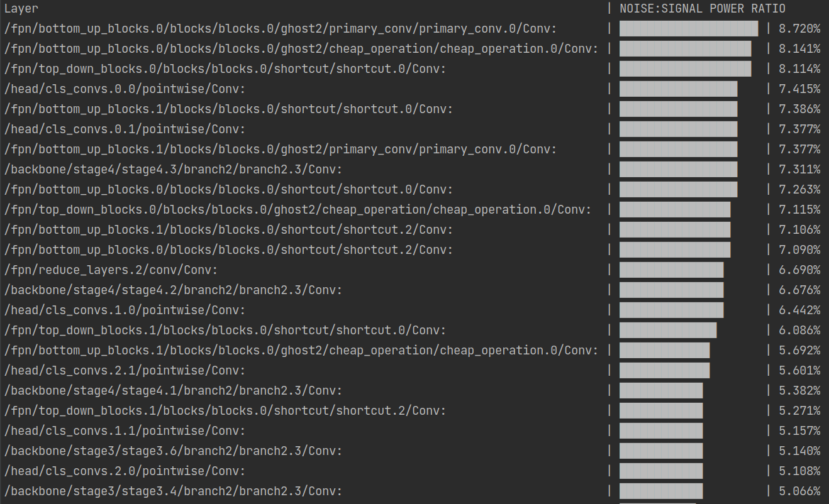Click the 8.114% ratio value
829x504 pixels.
799,69
